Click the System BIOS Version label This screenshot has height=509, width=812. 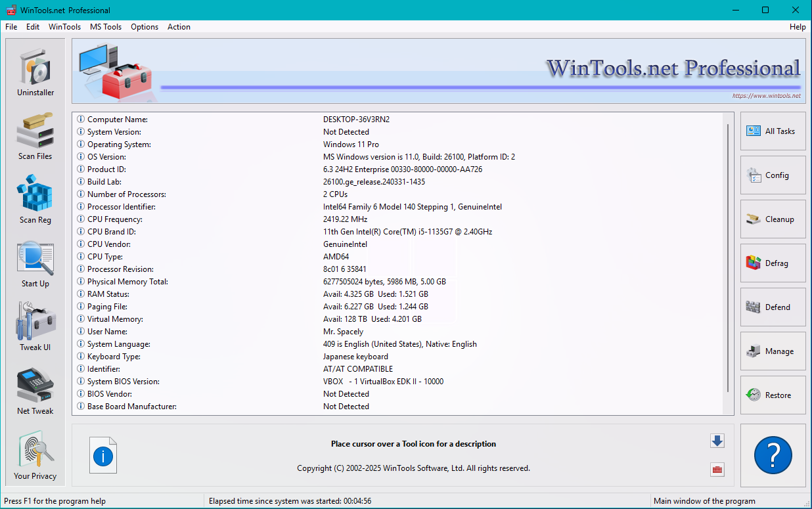click(124, 382)
